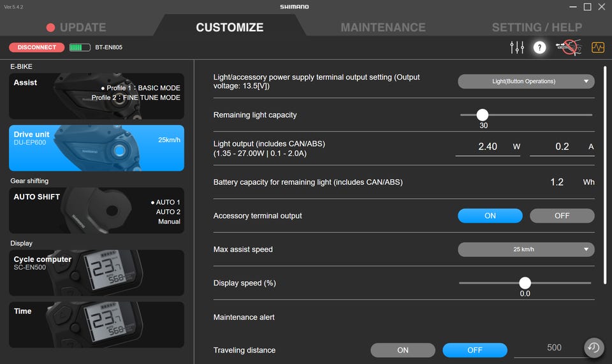This screenshot has width=612, height=364.
Task: Click the BT-EN805 battery label
Action: (108, 47)
